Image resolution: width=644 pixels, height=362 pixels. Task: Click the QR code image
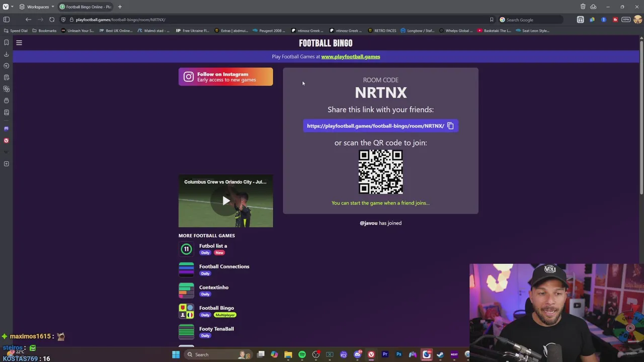coord(380,172)
